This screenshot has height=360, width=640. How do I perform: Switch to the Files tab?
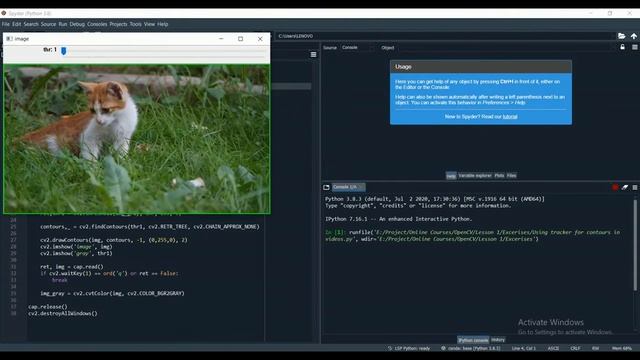click(x=511, y=176)
